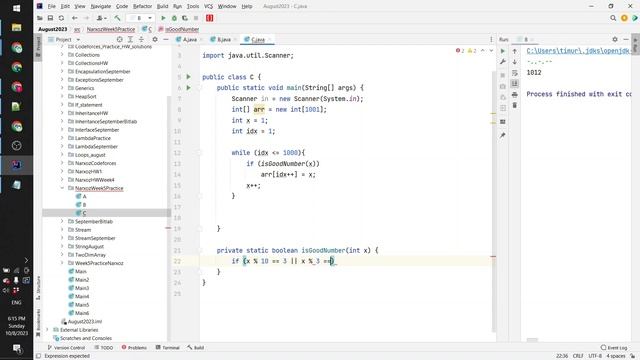Toggle Soft-Wrap in Run console

[515, 73]
